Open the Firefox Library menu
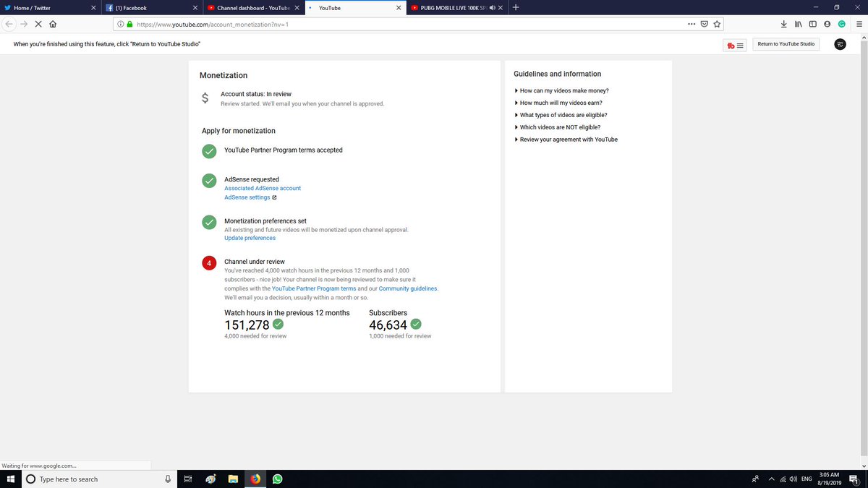 798,23
